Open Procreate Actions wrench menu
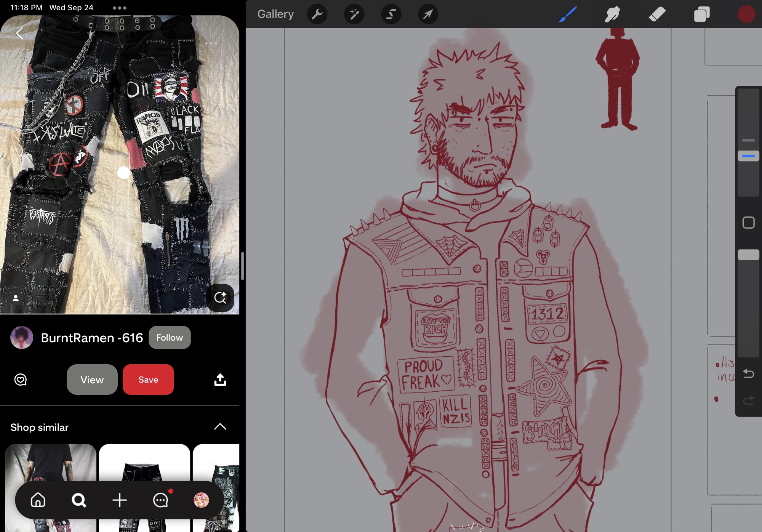Image resolution: width=762 pixels, height=532 pixels. [x=317, y=14]
